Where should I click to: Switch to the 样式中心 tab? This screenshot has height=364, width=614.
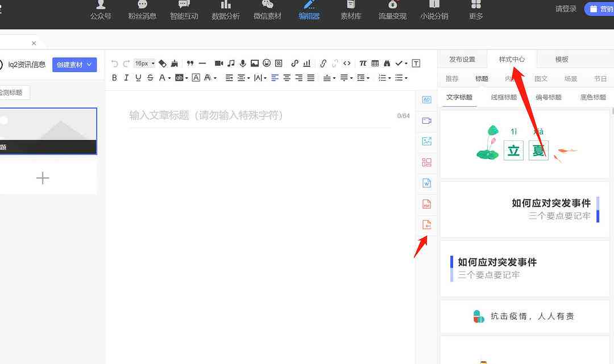pyautogui.click(x=512, y=60)
